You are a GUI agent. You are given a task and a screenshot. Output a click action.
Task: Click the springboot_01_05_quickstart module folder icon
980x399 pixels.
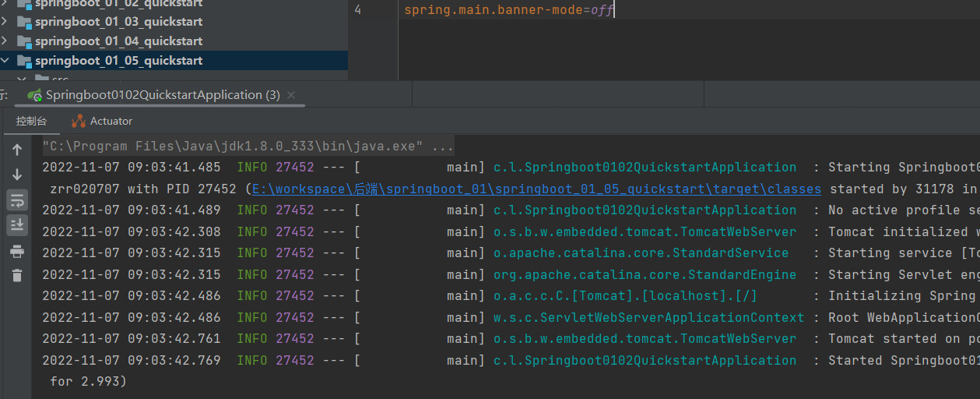click(24, 61)
